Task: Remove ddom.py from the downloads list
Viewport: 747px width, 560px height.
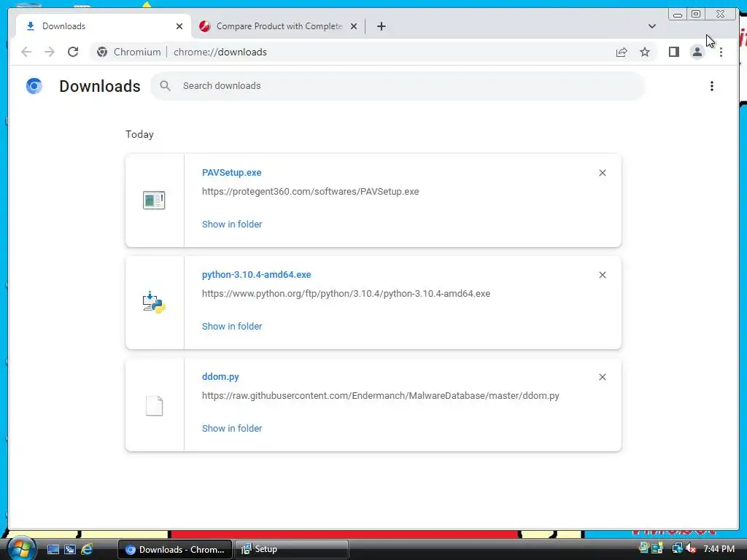Action: pos(602,377)
